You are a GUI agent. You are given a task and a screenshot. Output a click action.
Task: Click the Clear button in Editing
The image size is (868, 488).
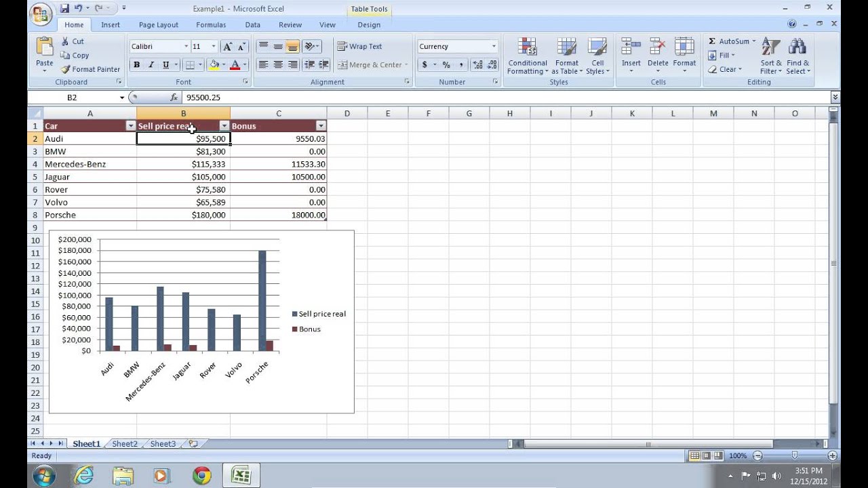[724, 69]
